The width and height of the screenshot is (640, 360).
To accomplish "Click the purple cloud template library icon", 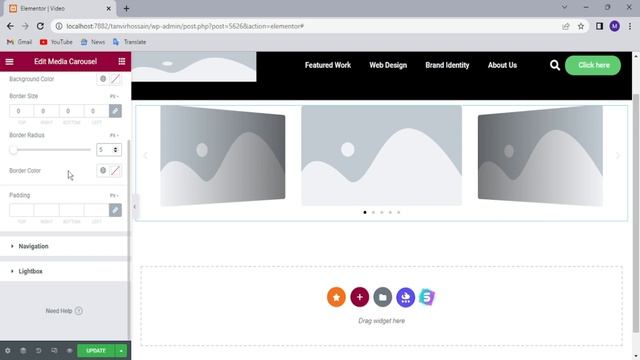I will [405, 297].
